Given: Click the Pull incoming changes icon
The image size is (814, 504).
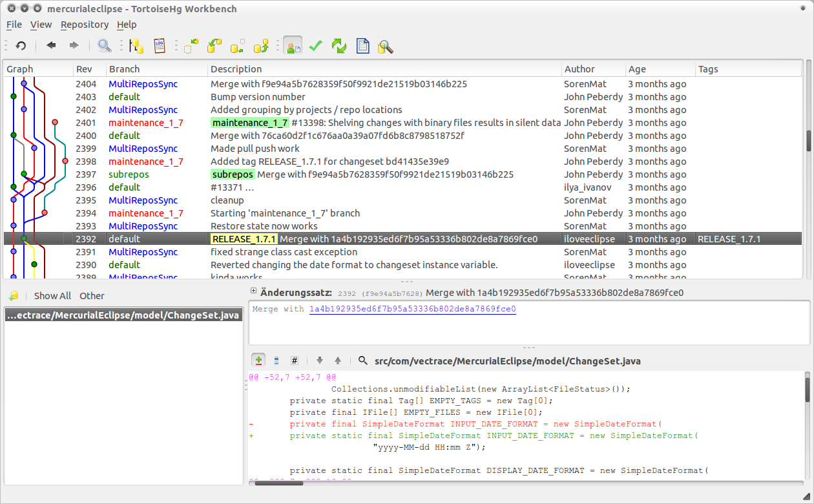Looking at the screenshot, I should pyautogui.click(x=214, y=46).
